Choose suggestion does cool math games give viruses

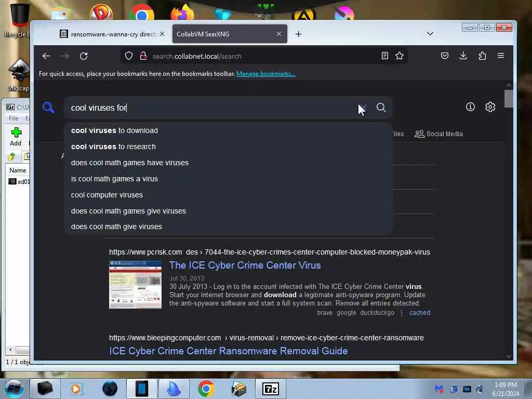pos(228,211)
